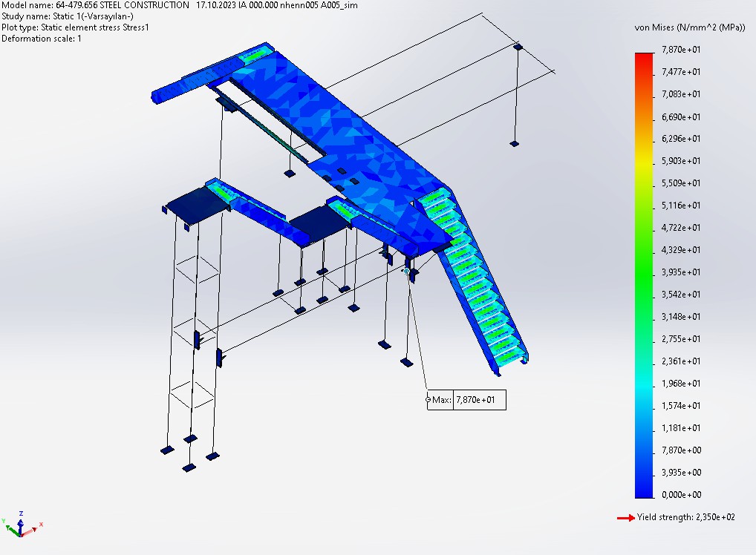Click the XYZ orientation triad icon
Viewport: 756px width, 555px height.
click(20, 524)
